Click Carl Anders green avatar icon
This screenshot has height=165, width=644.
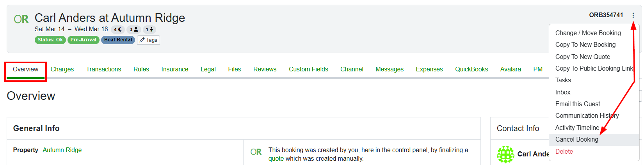[505, 154]
